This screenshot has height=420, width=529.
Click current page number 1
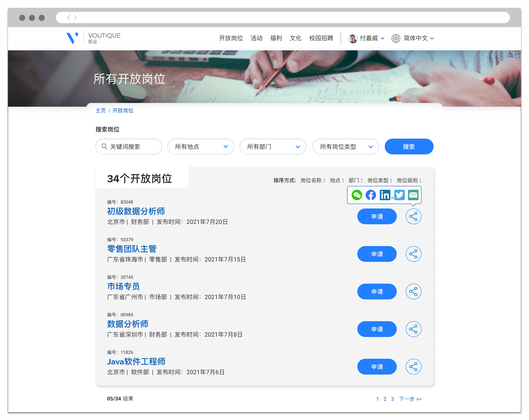click(x=377, y=399)
